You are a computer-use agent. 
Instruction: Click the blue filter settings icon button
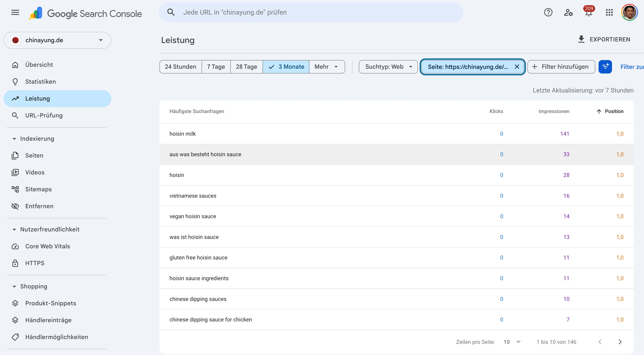[605, 67]
